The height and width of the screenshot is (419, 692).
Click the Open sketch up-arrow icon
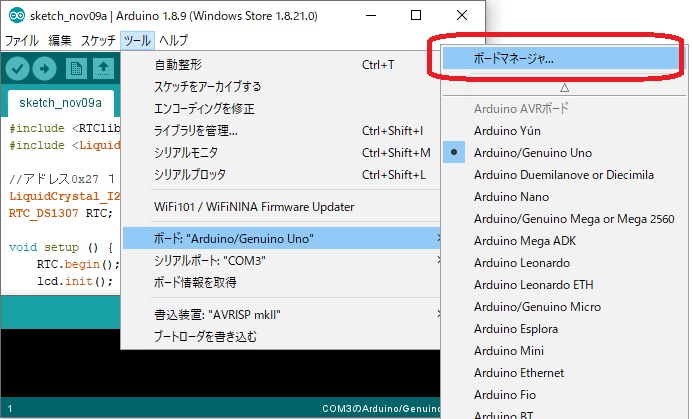click(103, 68)
